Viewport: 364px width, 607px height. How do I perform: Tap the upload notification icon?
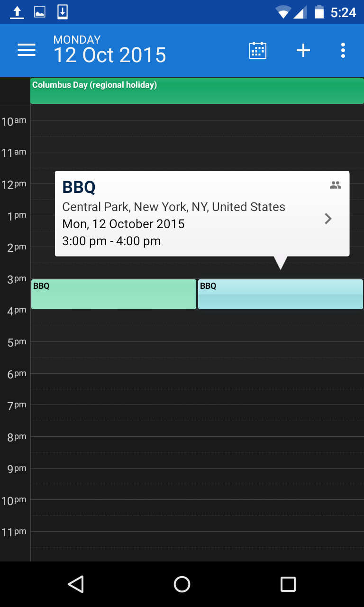(x=17, y=12)
